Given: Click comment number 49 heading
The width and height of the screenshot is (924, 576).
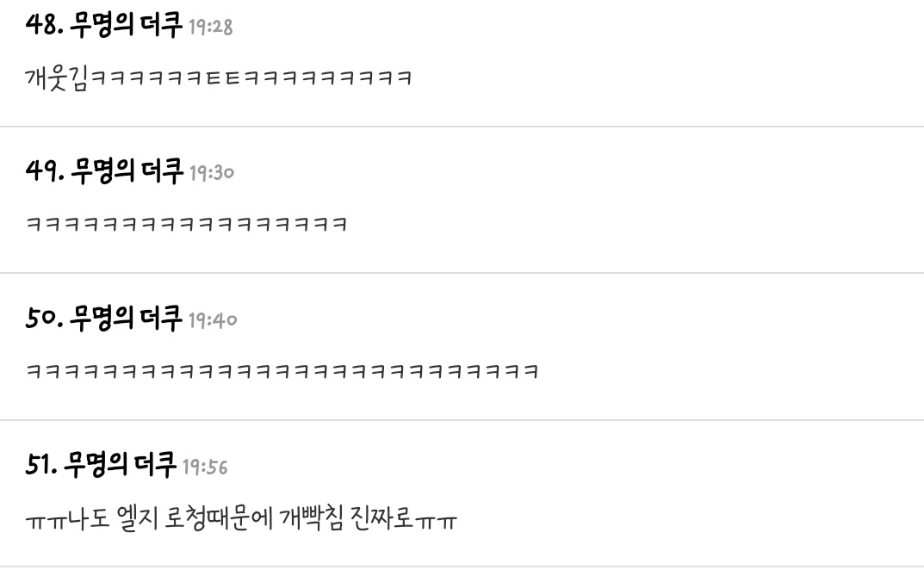Looking at the screenshot, I should tap(130, 170).
